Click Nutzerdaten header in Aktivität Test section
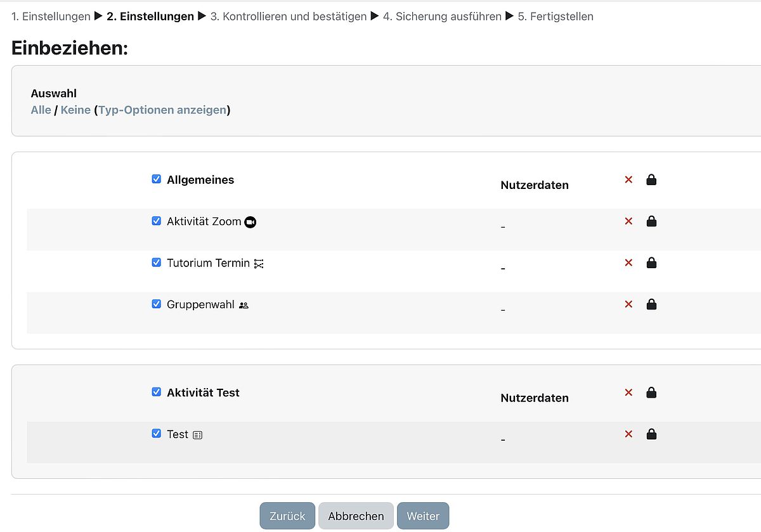Screen dimensions: 761x532 tap(535, 398)
